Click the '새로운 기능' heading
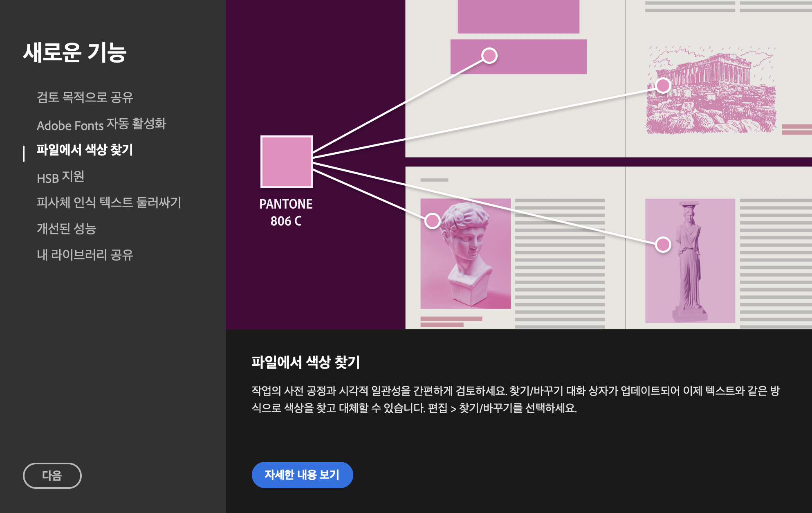 75,53
